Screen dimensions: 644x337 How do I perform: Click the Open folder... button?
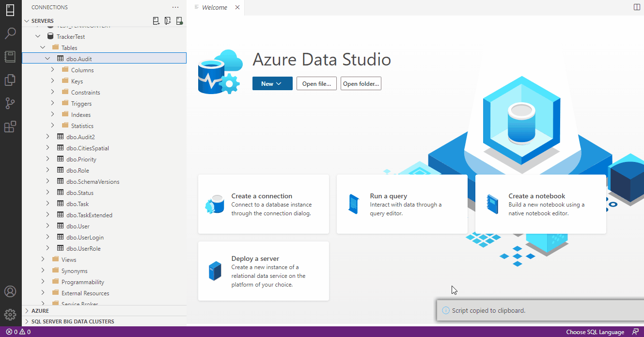click(x=361, y=83)
